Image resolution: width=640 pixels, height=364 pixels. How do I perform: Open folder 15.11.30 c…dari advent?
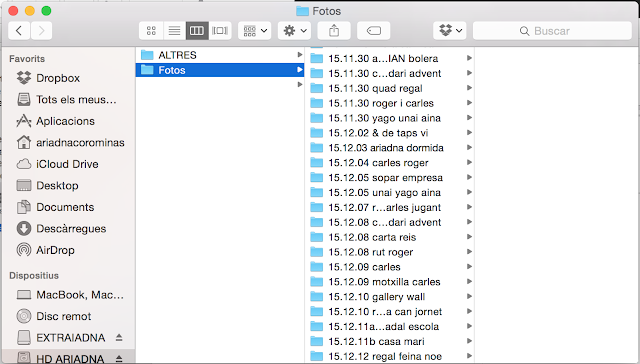pos(389,73)
